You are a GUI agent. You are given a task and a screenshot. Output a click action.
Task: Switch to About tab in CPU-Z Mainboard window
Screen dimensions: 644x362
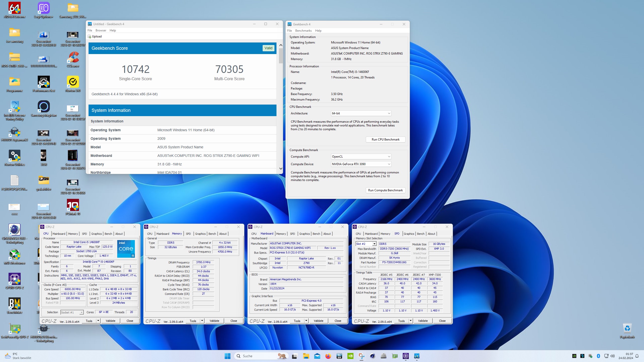[x=327, y=234]
